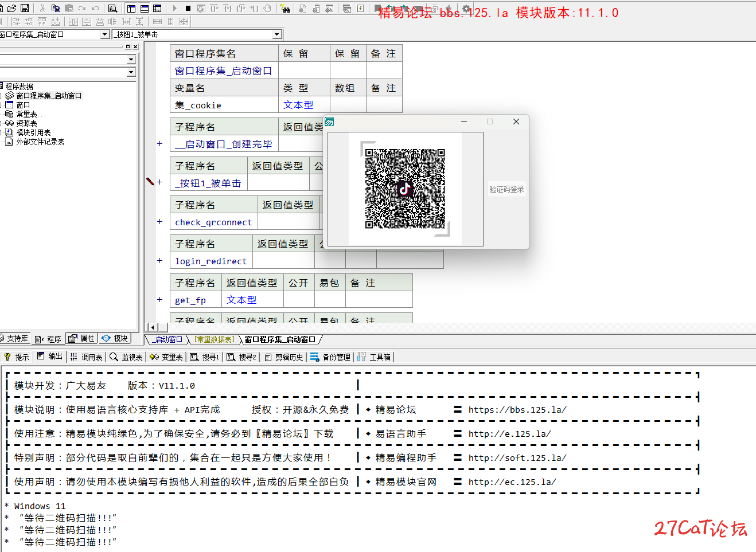The image size is (756, 552).
Task: Expand the get_fp subroutine
Action: click(160, 299)
